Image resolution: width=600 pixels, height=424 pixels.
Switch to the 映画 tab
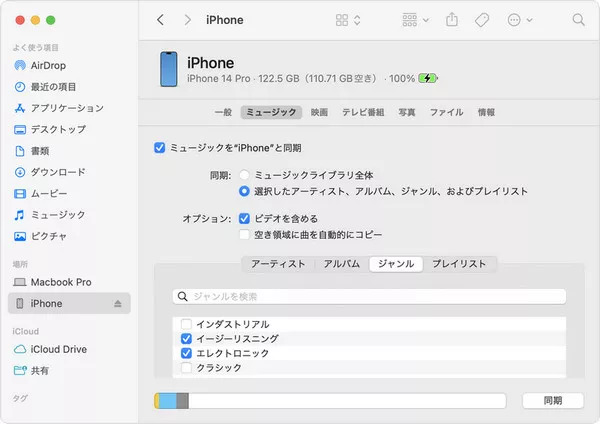point(319,112)
